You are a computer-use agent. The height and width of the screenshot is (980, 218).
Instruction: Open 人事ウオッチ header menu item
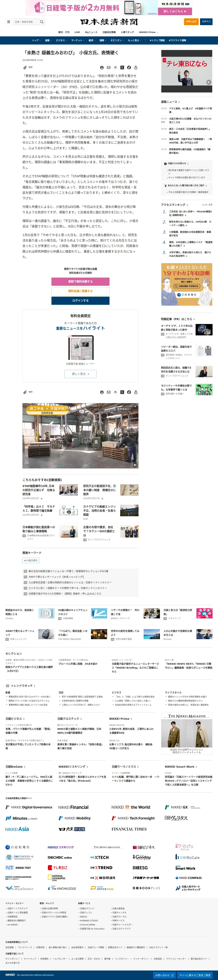click(x=127, y=32)
